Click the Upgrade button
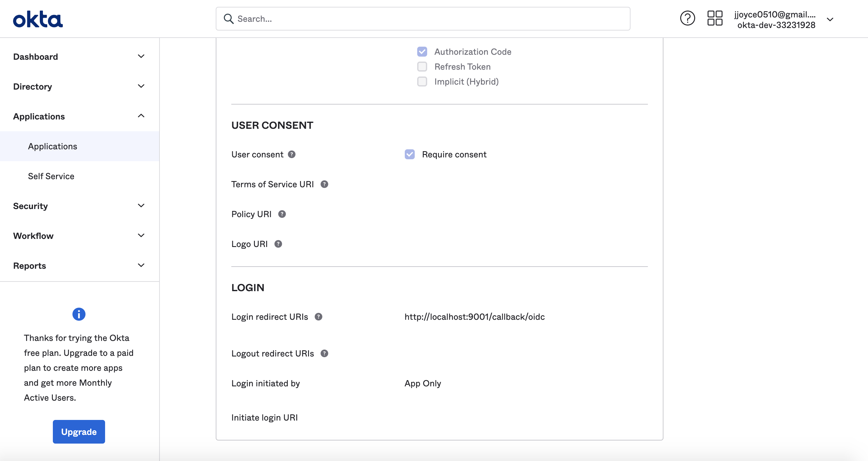Screen dimensions: 868x461 [x=79, y=432]
